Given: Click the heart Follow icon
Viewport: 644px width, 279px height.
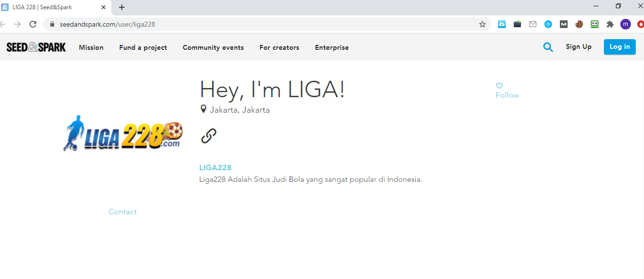Looking at the screenshot, I should click(x=499, y=86).
